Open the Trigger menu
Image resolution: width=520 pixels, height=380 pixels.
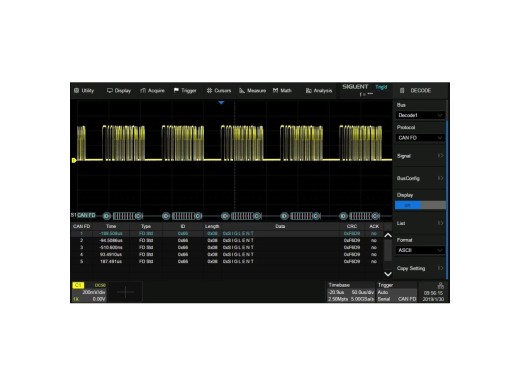(185, 90)
